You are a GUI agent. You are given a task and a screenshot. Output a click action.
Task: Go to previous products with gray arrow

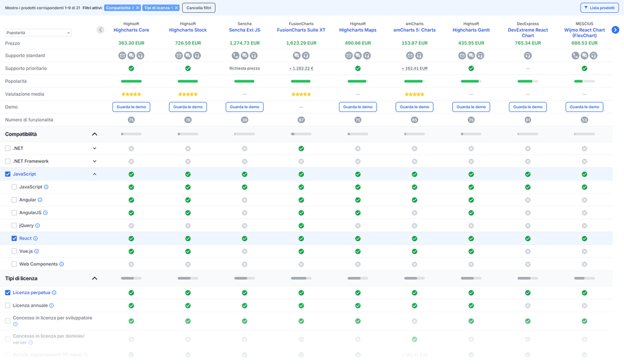[101, 30]
